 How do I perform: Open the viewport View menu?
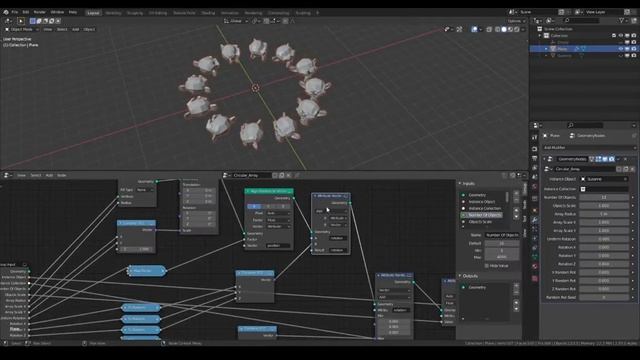point(48,29)
